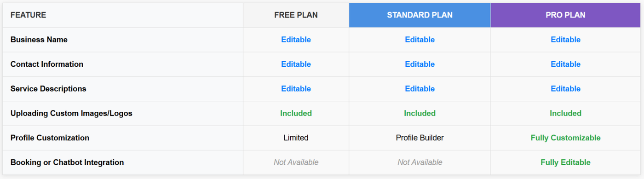Click Editable for Business Name under Standard Plan
Image resolution: width=644 pixels, height=179 pixels.
[x=420, y=40]
